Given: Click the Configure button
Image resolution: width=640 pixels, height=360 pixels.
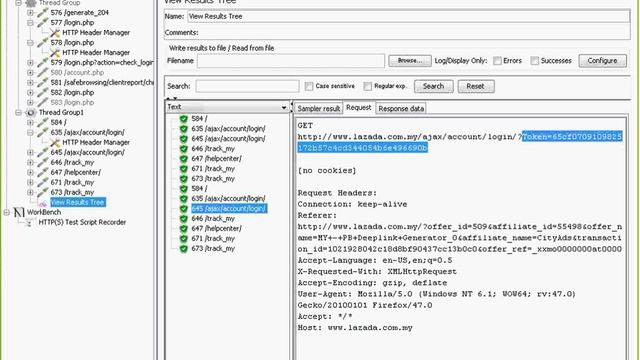Looking at the screenshot, I should coord(602,61).
